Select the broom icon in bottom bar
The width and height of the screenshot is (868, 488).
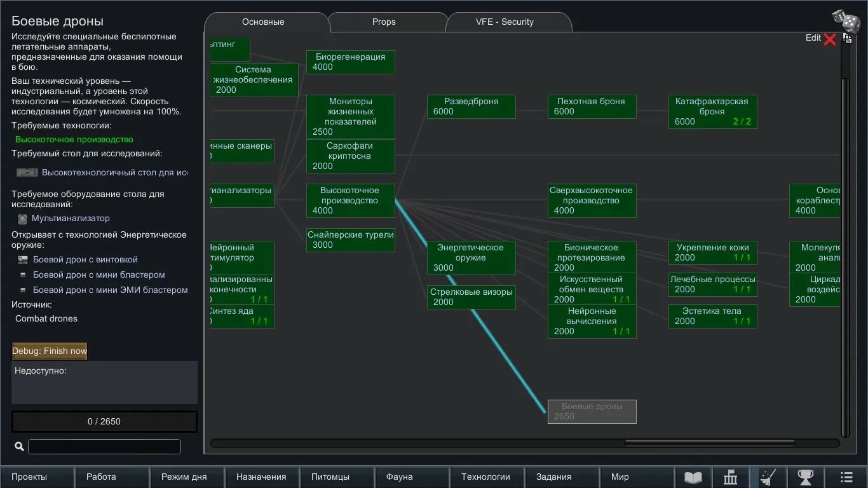768,477
